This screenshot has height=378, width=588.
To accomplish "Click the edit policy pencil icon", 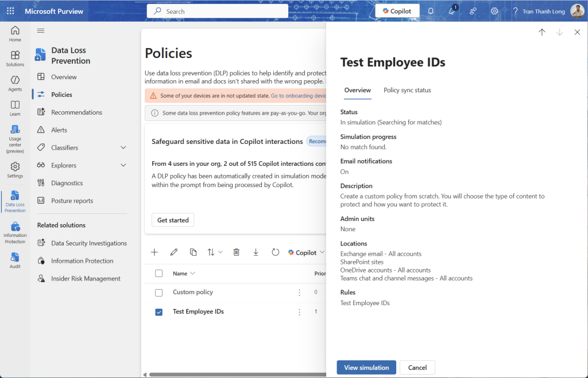I will pyautogui.click(x=174, y=252).
